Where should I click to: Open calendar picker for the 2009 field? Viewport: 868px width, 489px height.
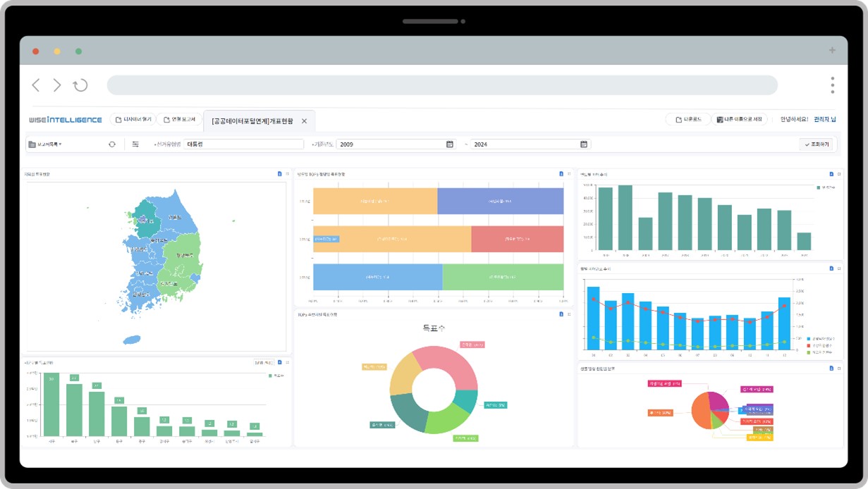[x=450, y=144]
